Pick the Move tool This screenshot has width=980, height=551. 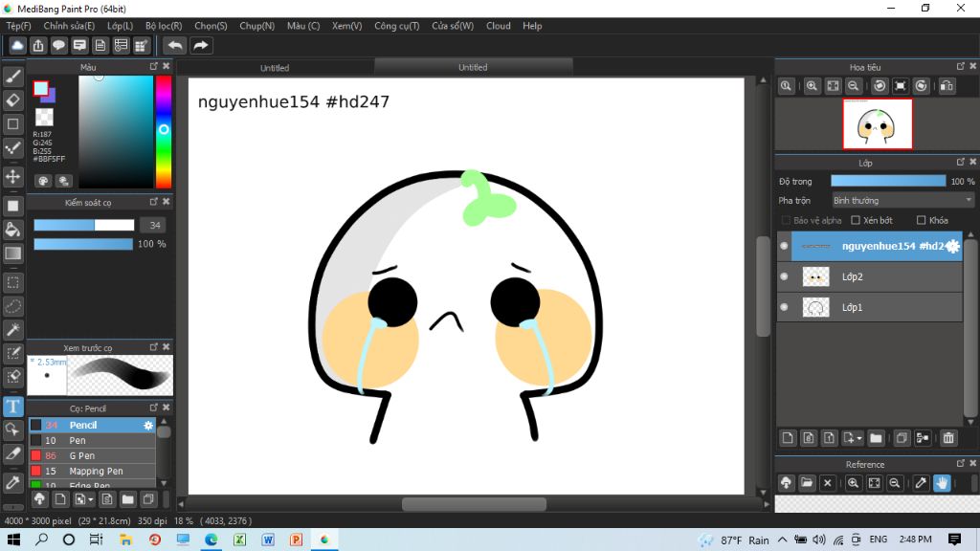13,177
